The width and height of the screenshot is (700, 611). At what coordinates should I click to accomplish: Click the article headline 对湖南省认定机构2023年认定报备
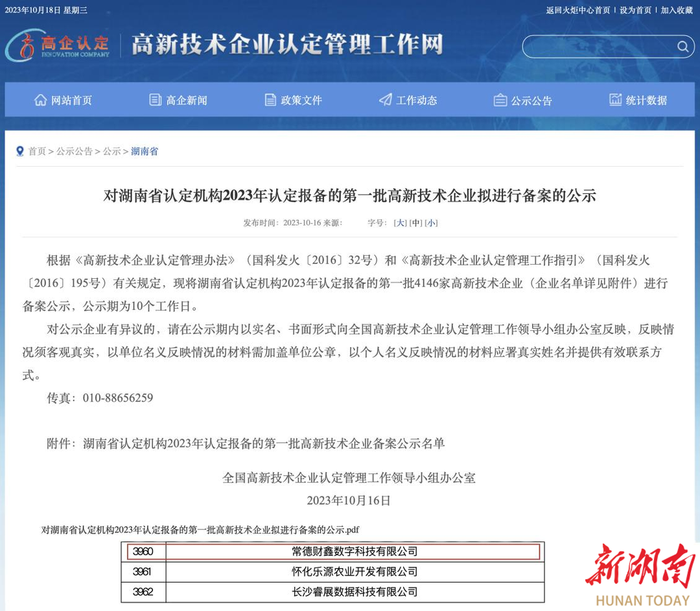(349, 196)
